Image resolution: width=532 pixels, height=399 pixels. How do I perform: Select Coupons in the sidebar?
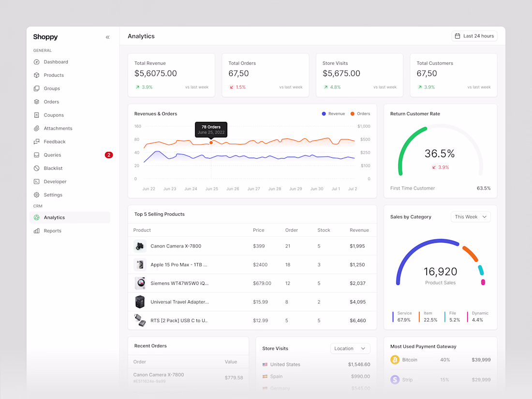[x=70, y=115]
